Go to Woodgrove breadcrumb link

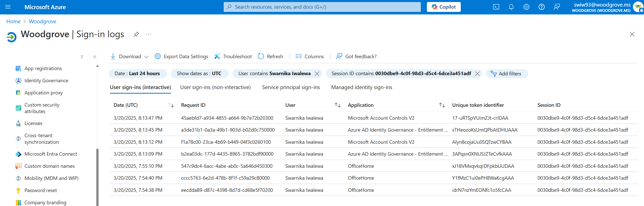click(x=42, y=22)
